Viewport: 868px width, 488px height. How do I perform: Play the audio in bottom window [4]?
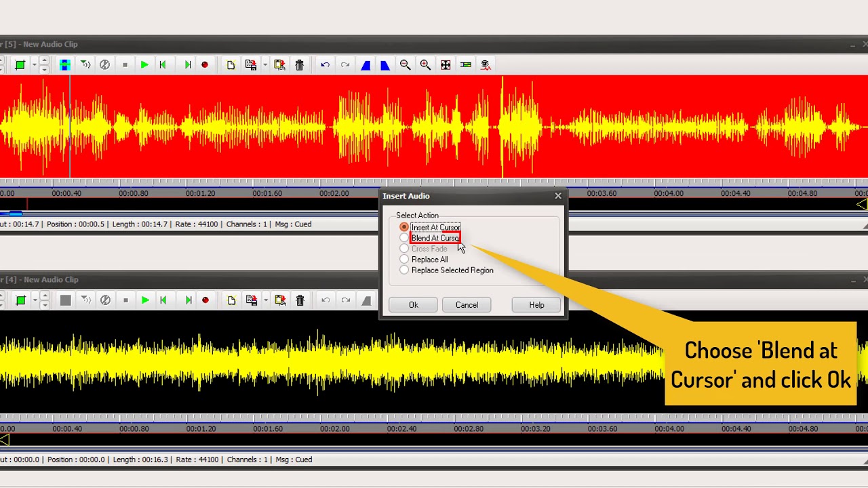click(144, 300)
